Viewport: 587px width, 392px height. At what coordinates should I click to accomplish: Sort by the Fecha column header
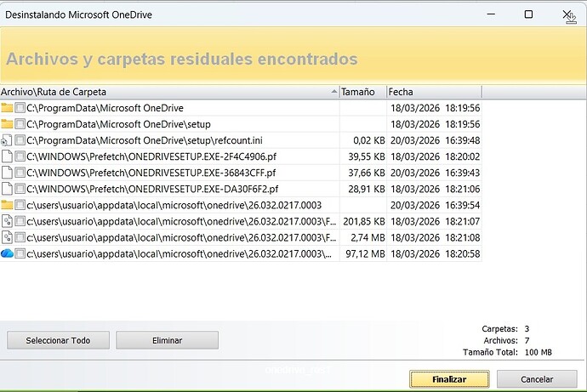coord(434,92)
